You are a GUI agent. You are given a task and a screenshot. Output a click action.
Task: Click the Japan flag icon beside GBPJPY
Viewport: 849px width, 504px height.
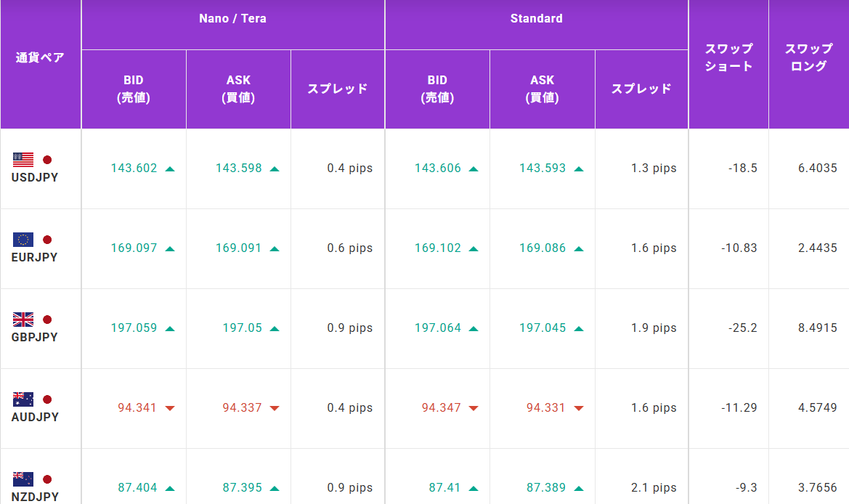coord(47,320)
